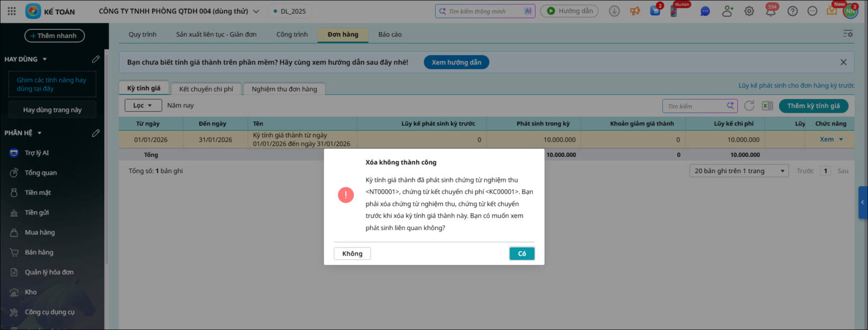Click the more options ellipsis icon
The width and height of the screenshot is (868, 330).
812,11
